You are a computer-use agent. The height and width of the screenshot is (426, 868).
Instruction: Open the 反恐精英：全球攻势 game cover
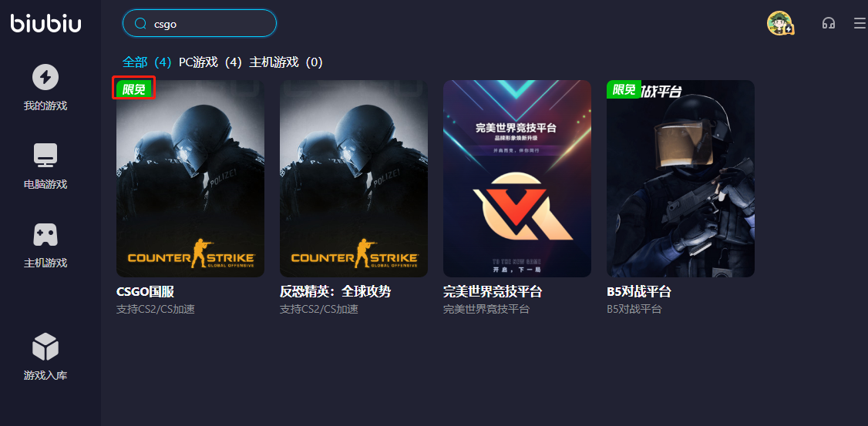(354, 179)
